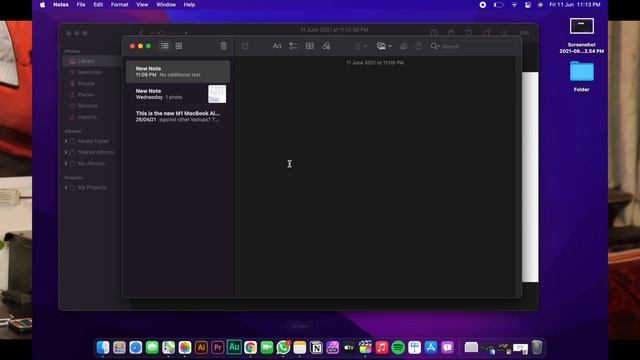Open the File menu

81,5
